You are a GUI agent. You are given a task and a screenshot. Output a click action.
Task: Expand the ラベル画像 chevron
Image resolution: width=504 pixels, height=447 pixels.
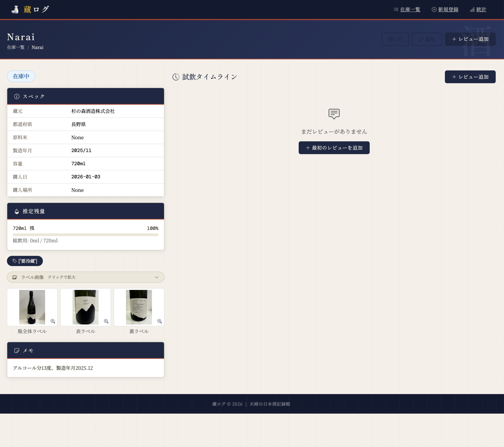click(x=157, y=277)
